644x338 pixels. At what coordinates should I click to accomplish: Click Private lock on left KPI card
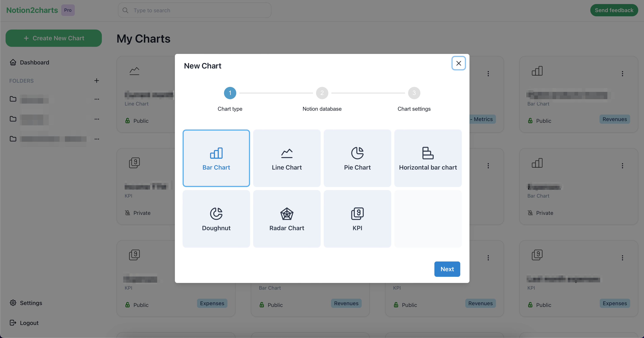click(127, 213)
